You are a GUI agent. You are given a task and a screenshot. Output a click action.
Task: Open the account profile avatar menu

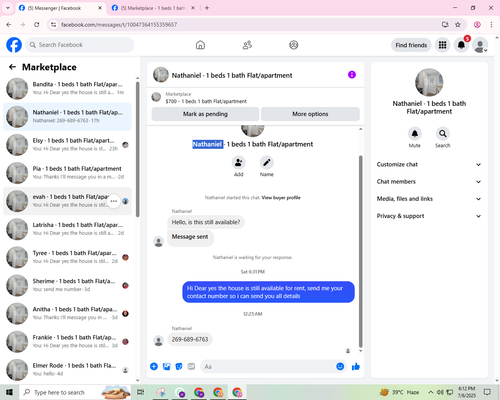pos(480,45)
